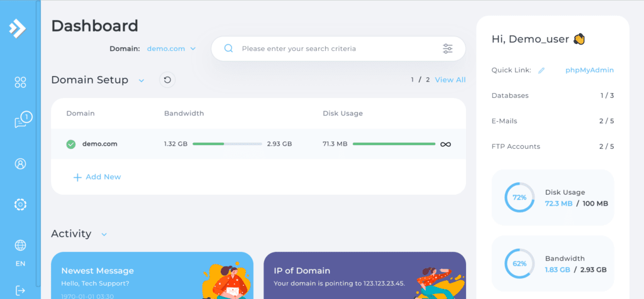This screenshot has height=299, width=644.
Task: Click the refresh icon beside Domain Setup
Action: [167, 80]
